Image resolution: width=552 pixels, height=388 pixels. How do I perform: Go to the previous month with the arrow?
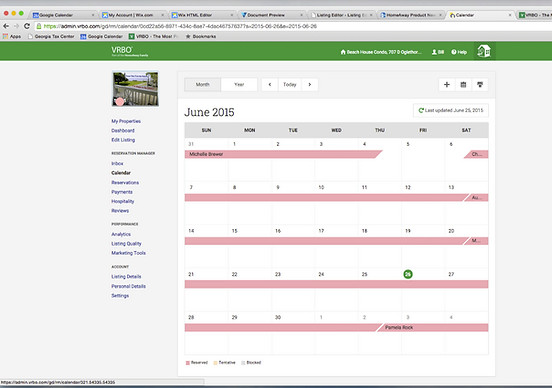[270, 85]
